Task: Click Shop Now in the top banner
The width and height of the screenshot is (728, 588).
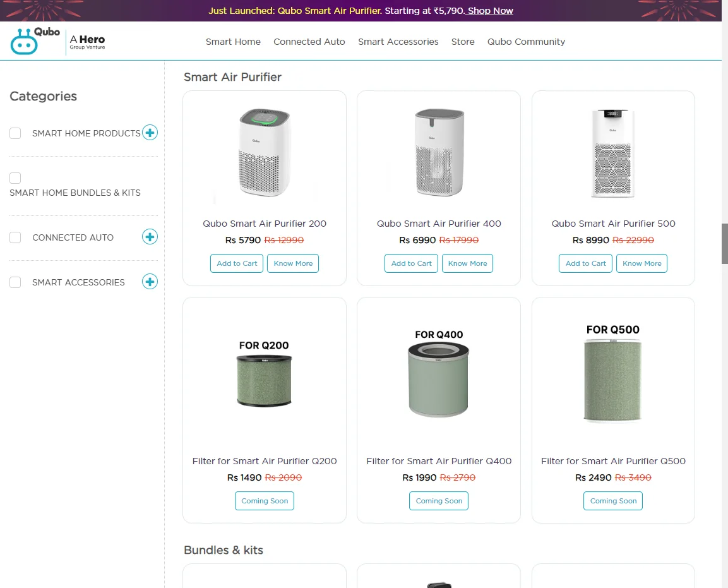Action: pos(491,11)
